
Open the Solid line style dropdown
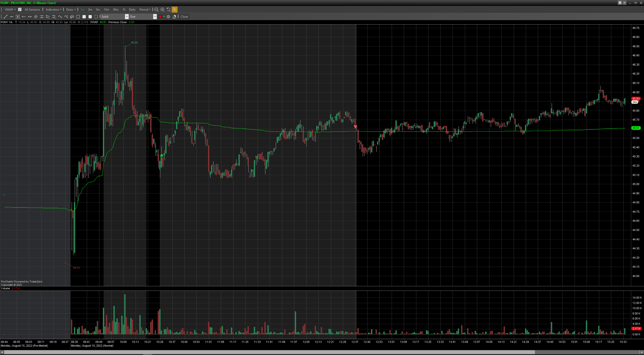point(127,17)
